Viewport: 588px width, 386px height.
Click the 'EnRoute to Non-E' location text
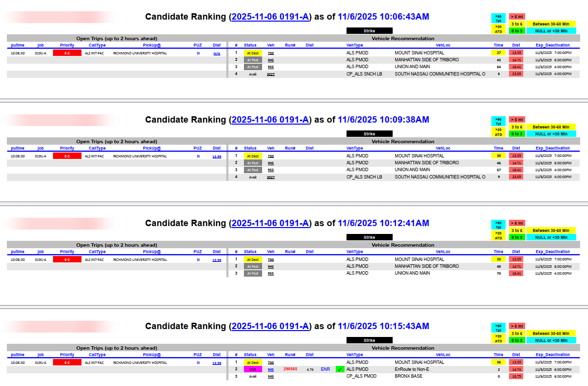pos(412,369)
